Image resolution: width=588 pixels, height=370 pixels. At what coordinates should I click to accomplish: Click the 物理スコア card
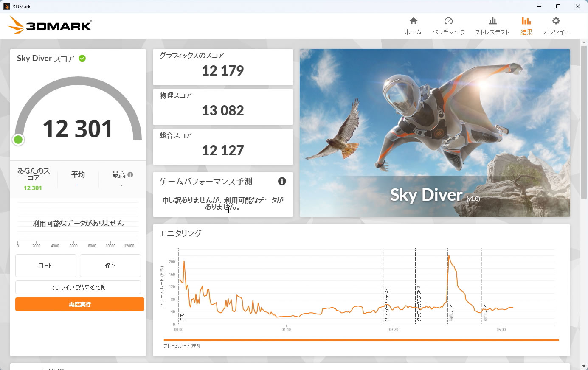(223, 107)
